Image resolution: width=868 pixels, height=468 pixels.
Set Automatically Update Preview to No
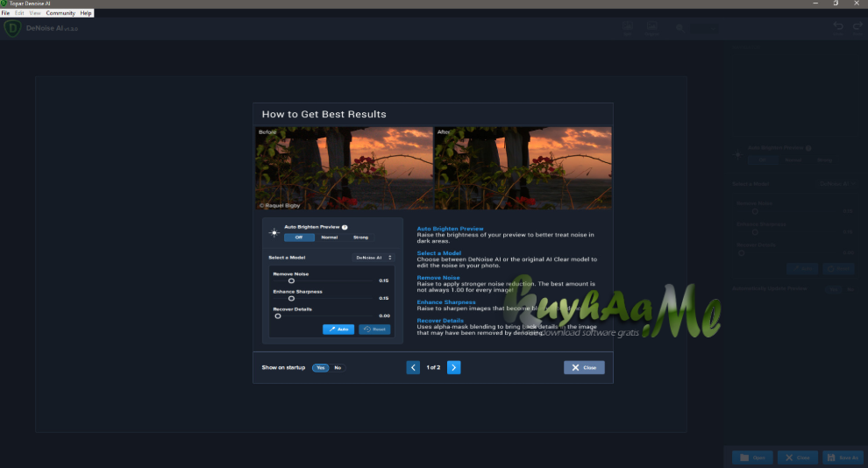tap(850, 289)
